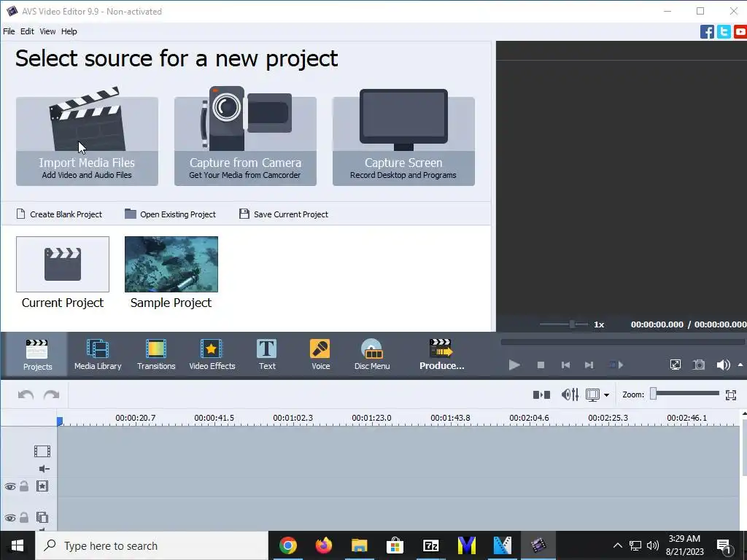747x560 pixels.
Task: Open the Edit menu
Action: [x=27, y=31]
